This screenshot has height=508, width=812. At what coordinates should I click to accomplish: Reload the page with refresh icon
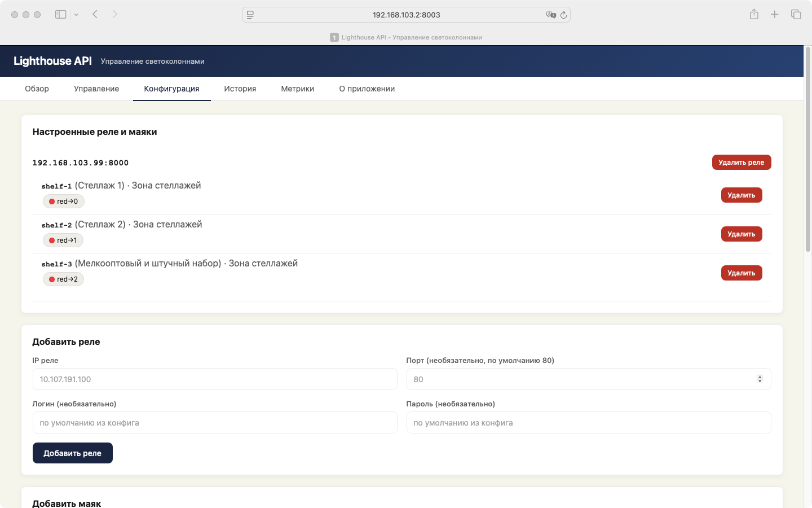[x=563, y=15]
